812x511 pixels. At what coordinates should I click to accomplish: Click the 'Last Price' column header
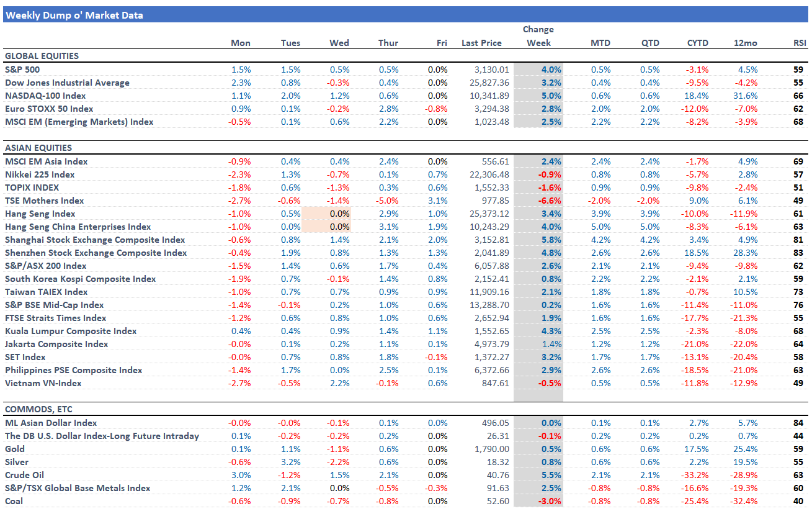coord(482,43)
